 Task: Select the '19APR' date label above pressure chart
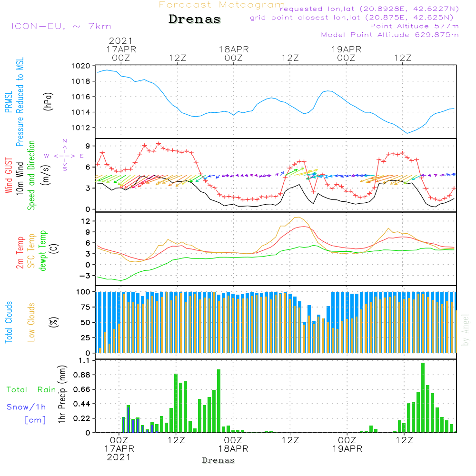pos(347,50)
